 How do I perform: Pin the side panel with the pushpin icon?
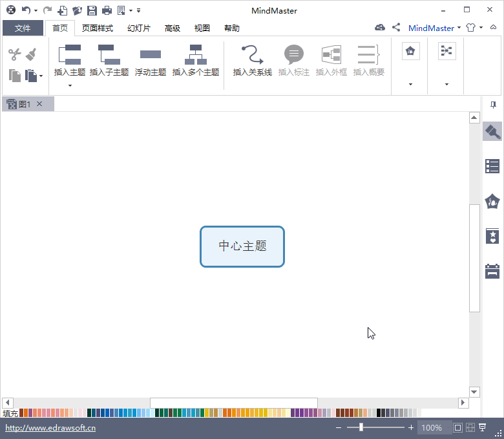[x=493, y=105]
